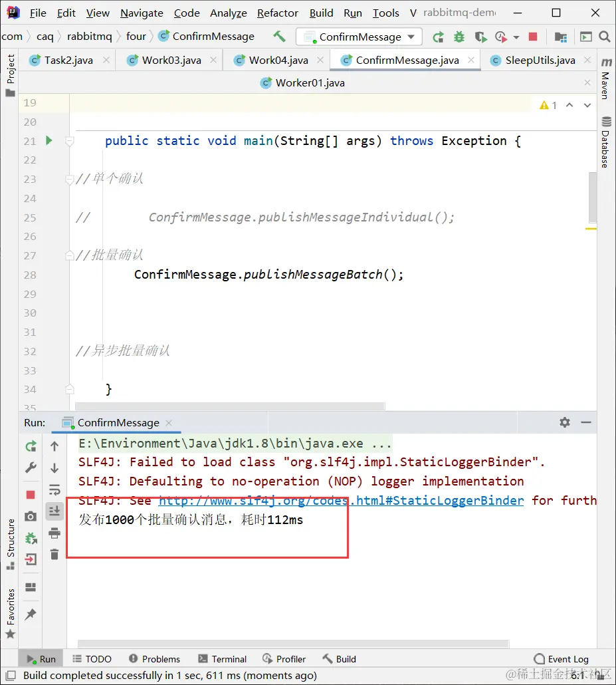
Task: Open run configuration wrench icon
Action: (x=31, y=468)
